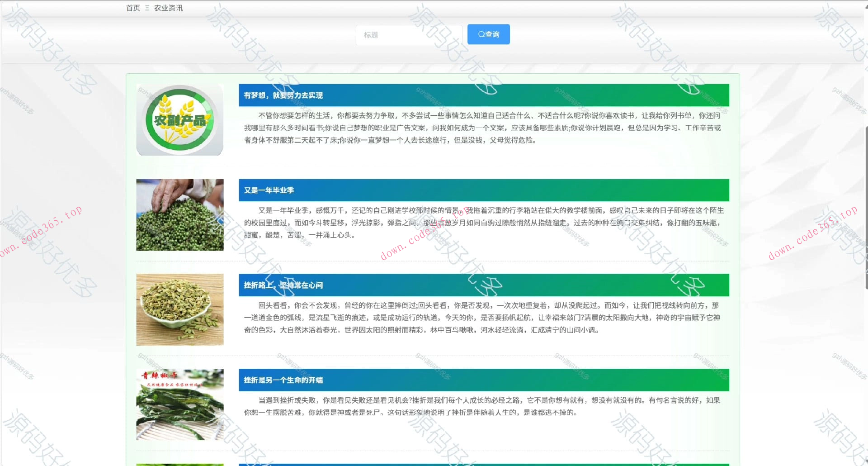The image size is (868, 466).
Task: Click the hamburger menu icon in the navbar
Action: tap(146, 8)
